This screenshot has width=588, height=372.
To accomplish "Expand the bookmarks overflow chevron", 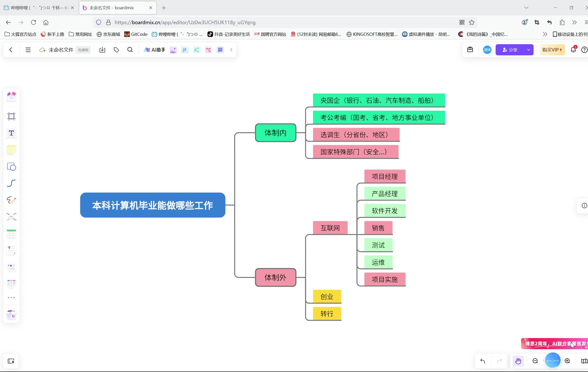I will (545, 34).
